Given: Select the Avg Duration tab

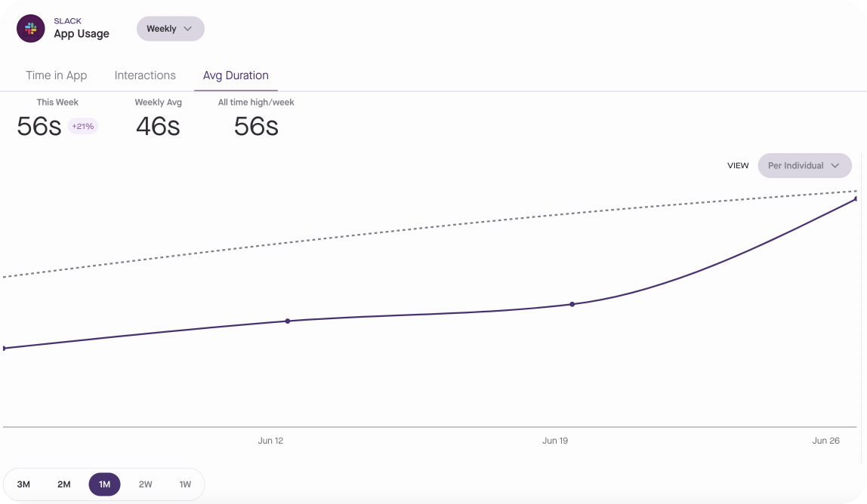Looking at the screenshot, I should pos(236,75).
